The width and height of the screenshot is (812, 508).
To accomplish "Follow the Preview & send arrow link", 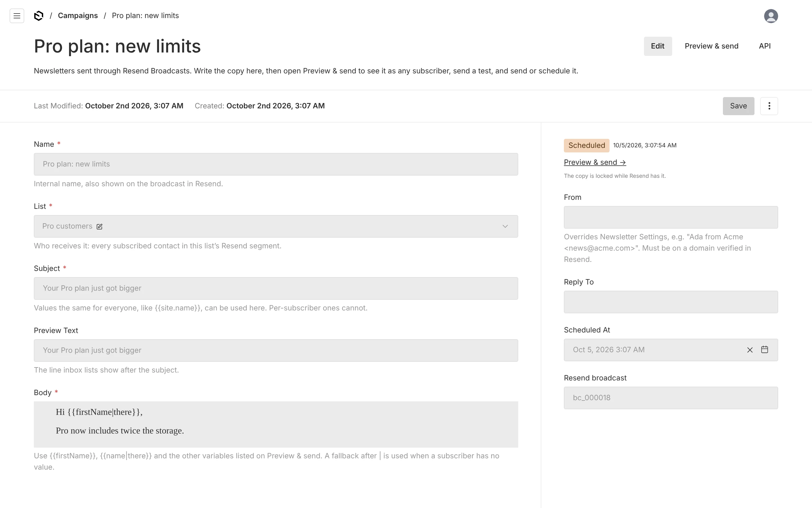I will click(595, 163).
